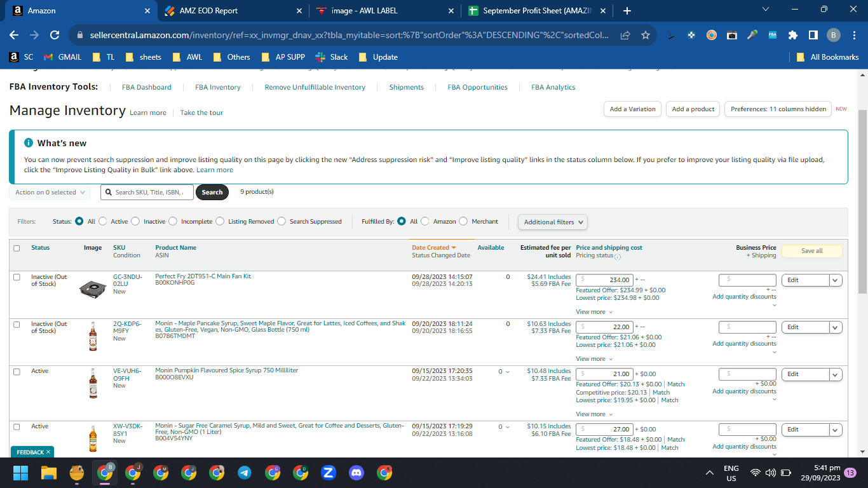868x488 pixels.
Task: Open Preferences: 11 columns hidden
Action: coord(778,109)
